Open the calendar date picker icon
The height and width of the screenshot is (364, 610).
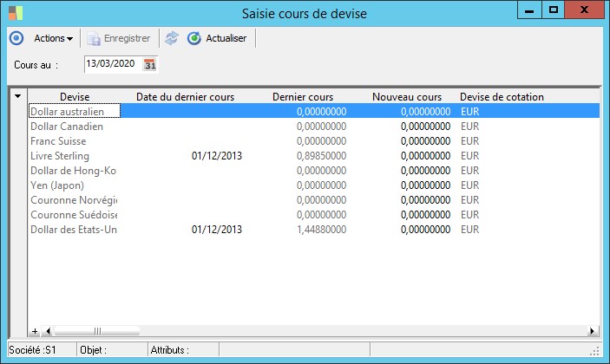(150, 64)
